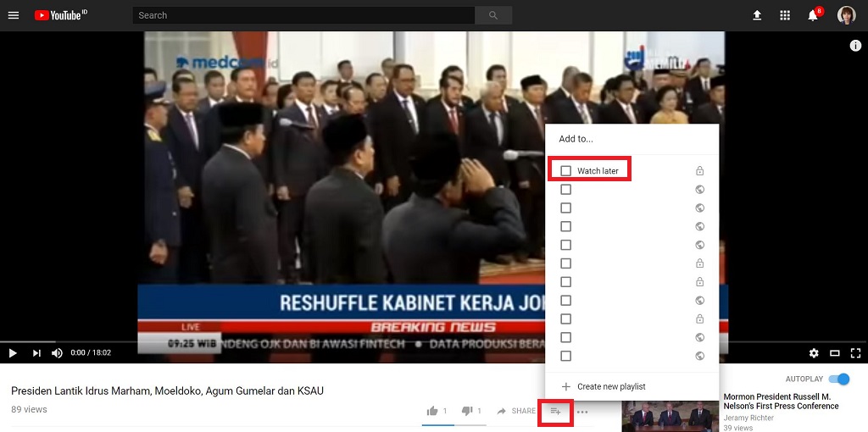The image size is (868, 432).
Task: Check the Watch later checkbox
Action: click(x=565, y=171)
